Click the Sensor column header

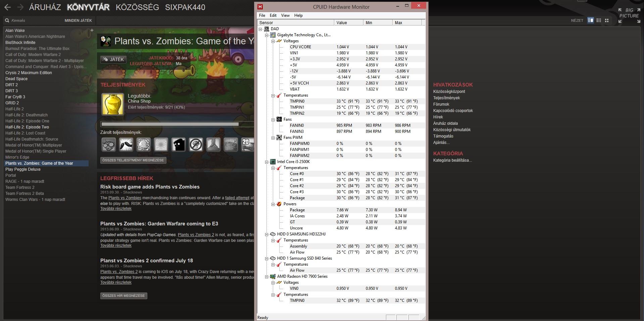(296, 22)
